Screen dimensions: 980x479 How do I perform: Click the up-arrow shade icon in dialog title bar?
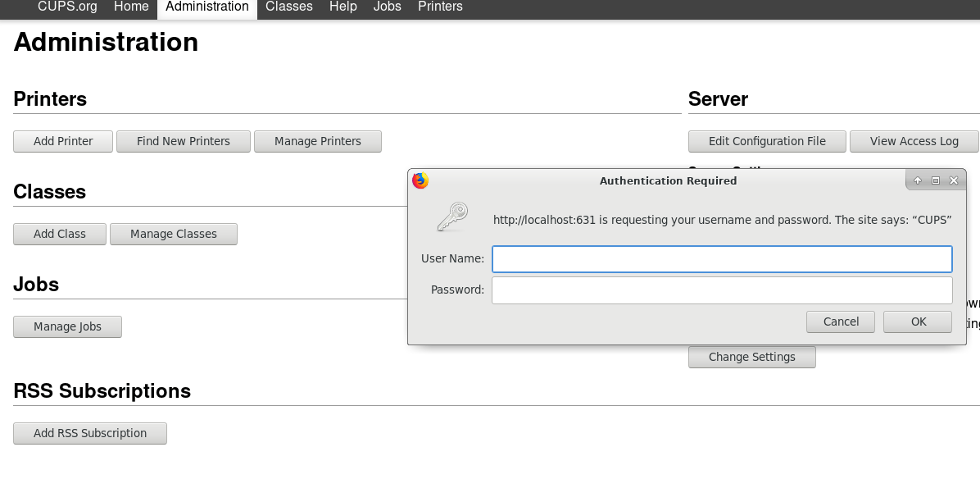pyautogui.click(x=918, y=180)
